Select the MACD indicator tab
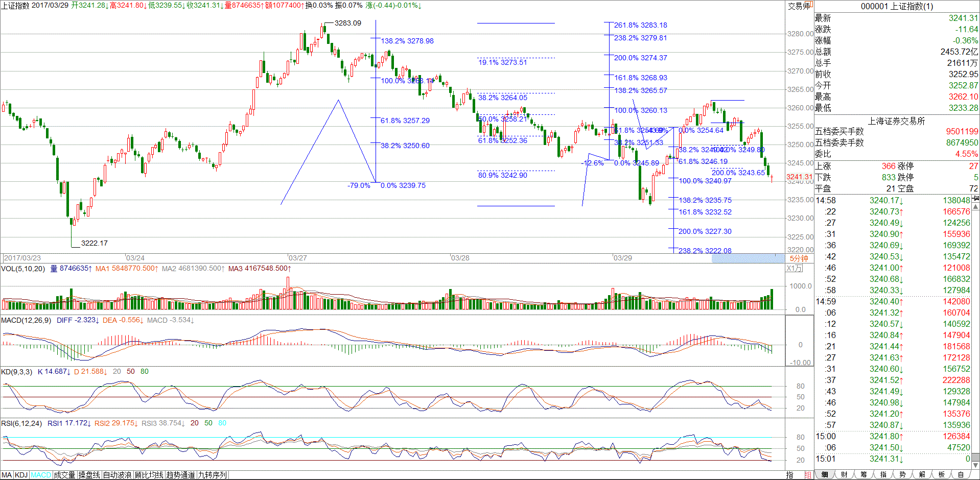Screen dimensions: 980x480 pyautogui.click(x=41, y=475)
